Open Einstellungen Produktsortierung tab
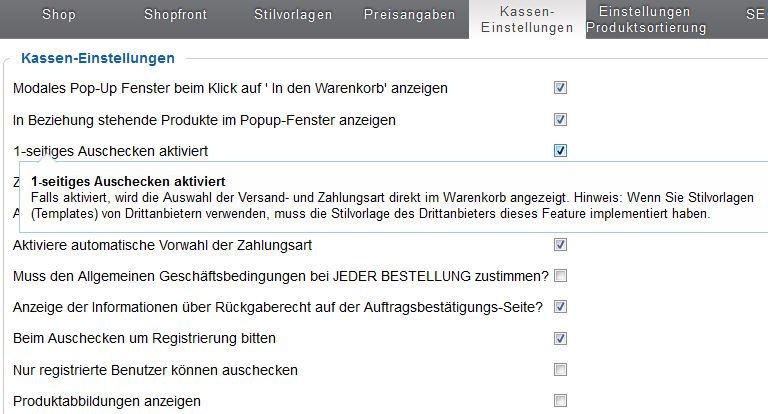Image resolution: width=768 pixels, height=414 pixels. (x=646, y=19)
